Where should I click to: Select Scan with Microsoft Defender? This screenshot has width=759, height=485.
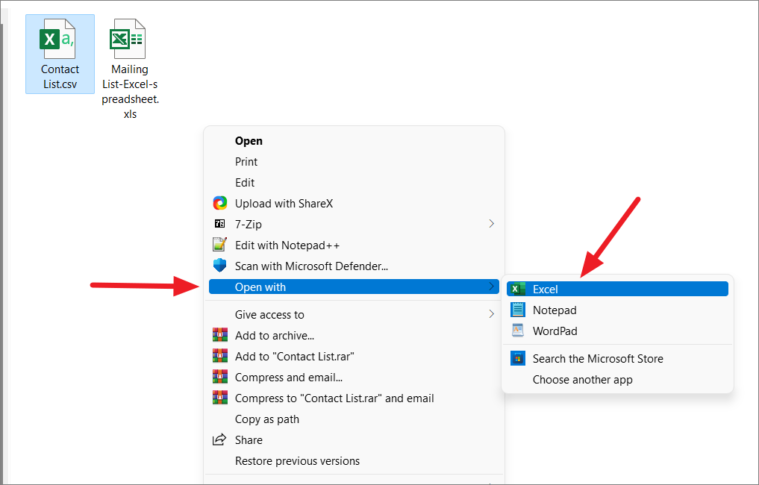tap(354, 266)
